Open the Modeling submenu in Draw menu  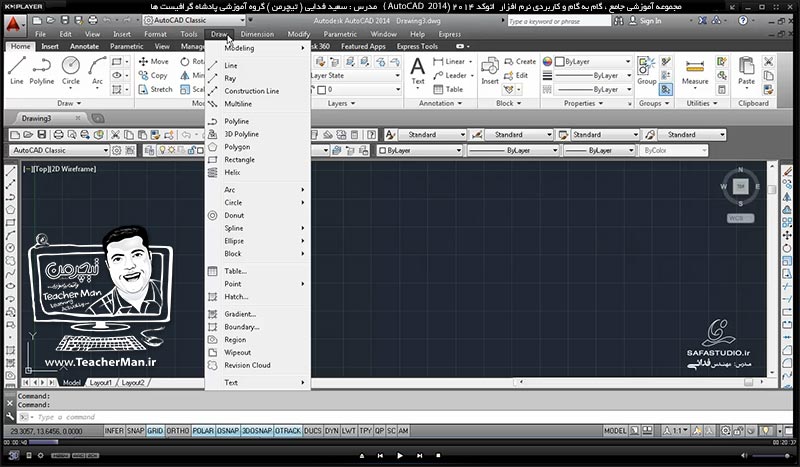click(258, 48)
